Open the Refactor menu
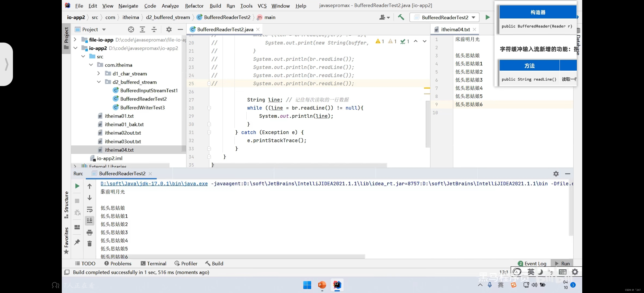 click(x=194, y=5)
